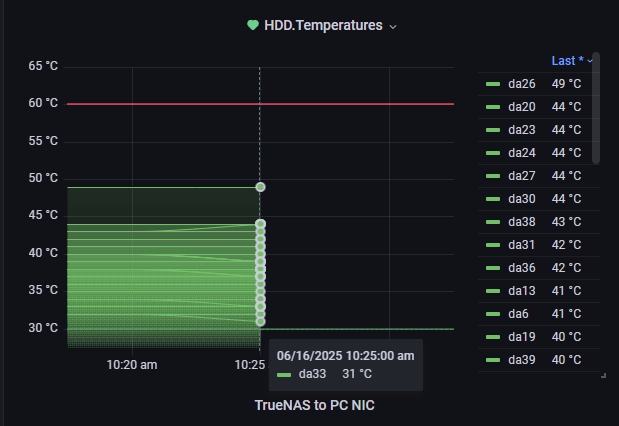Click the 43 °C value for da38
Viewport: 619px width, 426px height.
coord(566,222)
